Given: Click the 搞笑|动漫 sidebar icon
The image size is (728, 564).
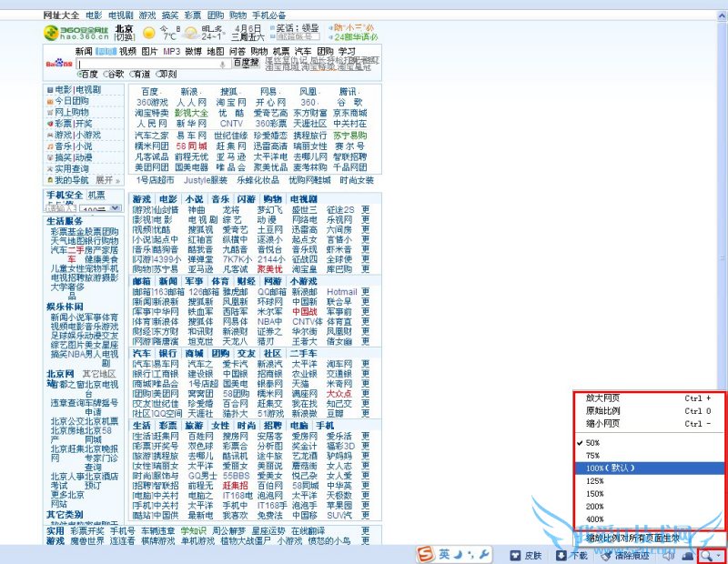Looking at the screenshot, I should point(50,157).
